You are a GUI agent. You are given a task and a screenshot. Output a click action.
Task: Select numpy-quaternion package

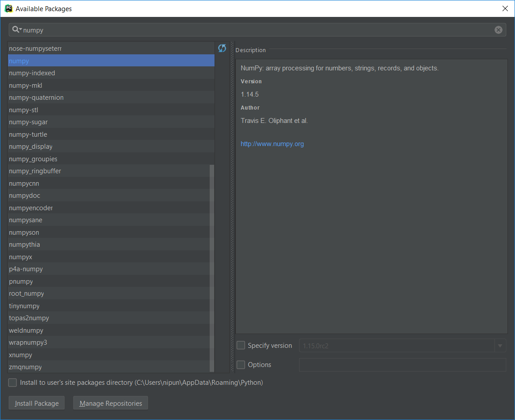111,98
